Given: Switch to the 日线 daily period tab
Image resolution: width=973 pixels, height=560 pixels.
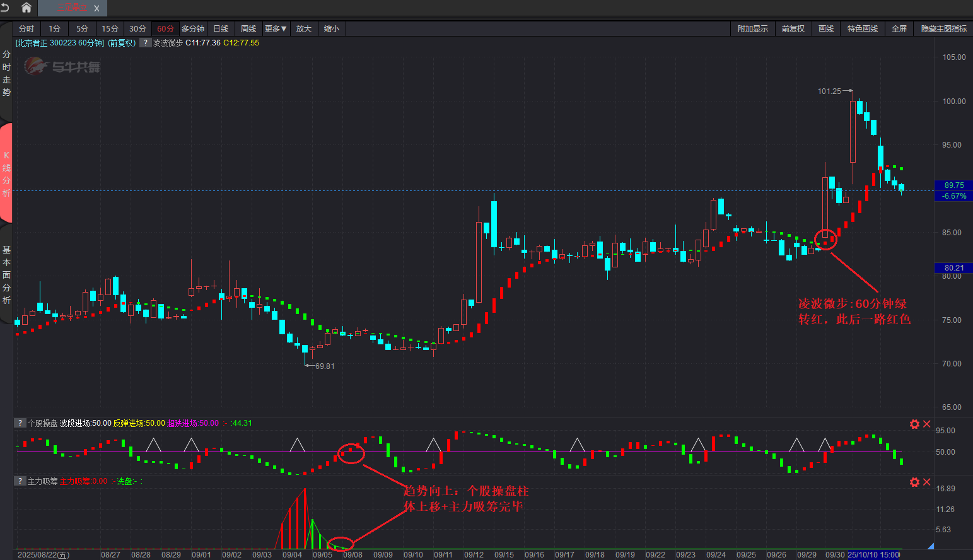Looking at the screenshot, I should pos(221,29).
